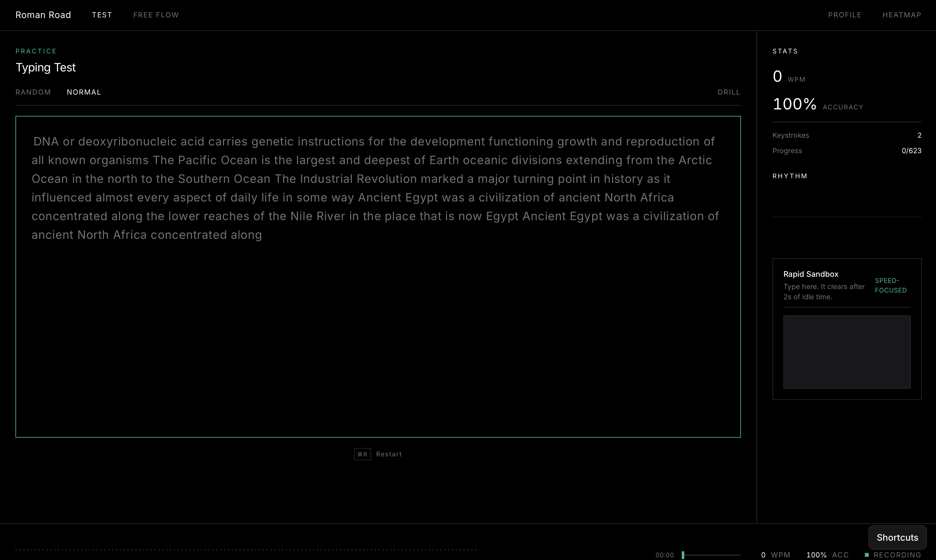This screenshot has height=560, width=936.
Task: Click the green playback slider handle
Action: click(x=683, y=555)
